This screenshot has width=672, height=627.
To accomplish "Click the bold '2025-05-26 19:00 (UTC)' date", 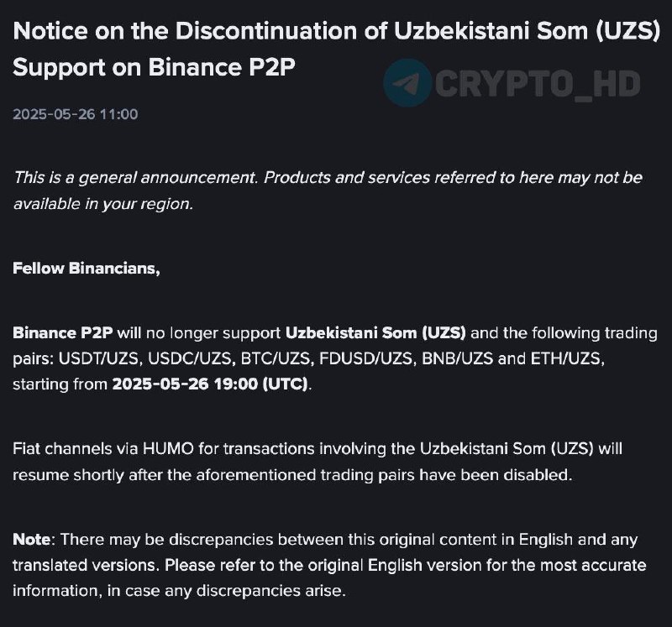I will point(210,384).
